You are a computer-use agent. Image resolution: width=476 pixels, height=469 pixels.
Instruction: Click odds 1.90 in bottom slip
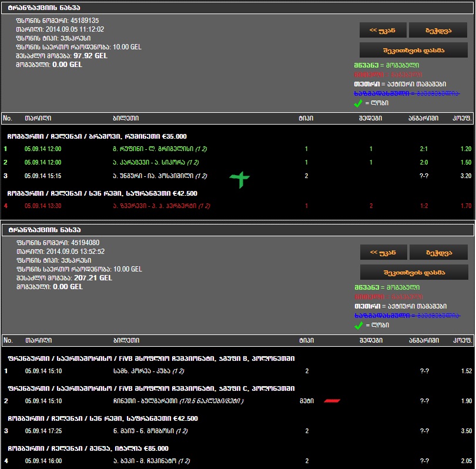click(466, 401)
